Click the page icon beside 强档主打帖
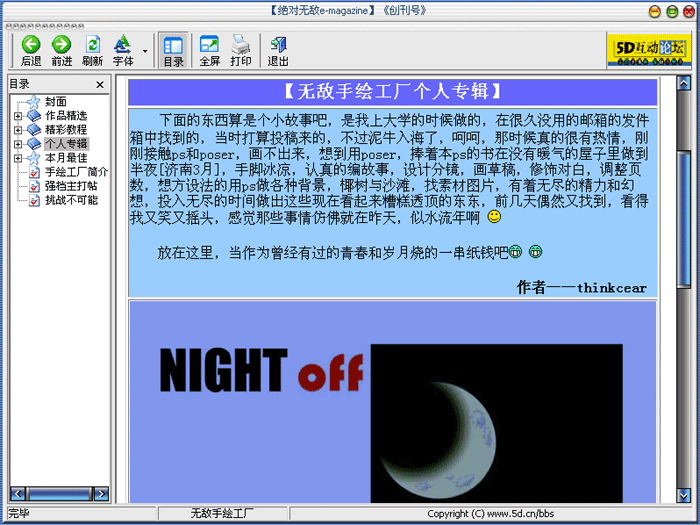The image size is (700, 525). tap(34, 186)
